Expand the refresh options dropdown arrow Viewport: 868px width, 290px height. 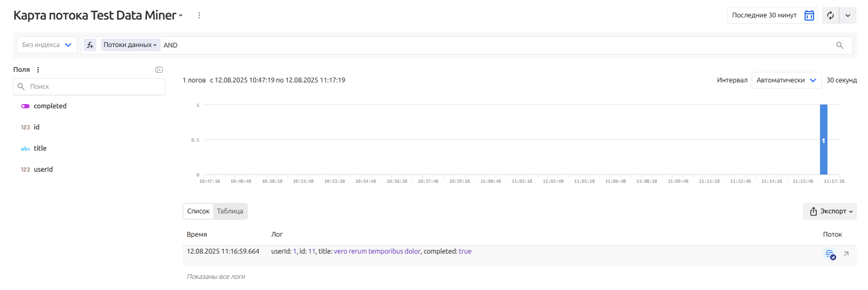coord(848,15)
